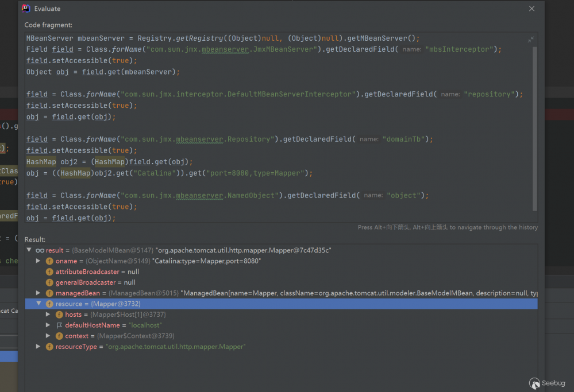The image size is (574, 392).
Task: Expand the defaultHostName node
Action: pyautogui.click(x=48, y=325)
